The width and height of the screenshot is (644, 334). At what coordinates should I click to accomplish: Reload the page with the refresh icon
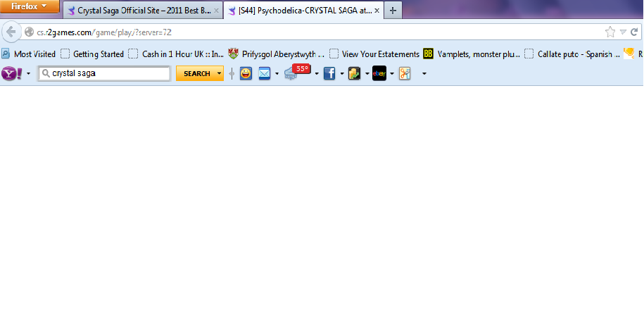(x=635, y=32)
